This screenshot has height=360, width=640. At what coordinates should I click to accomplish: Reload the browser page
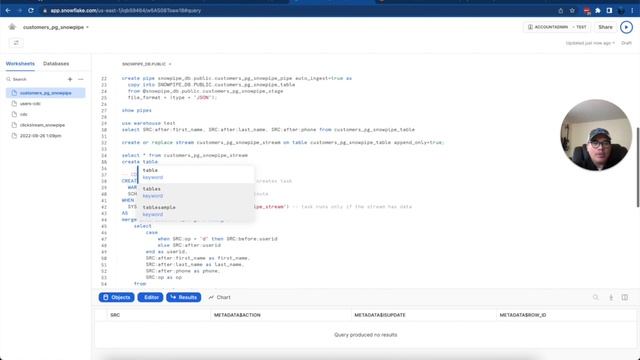pyautogui.click(x=31, y=11)
